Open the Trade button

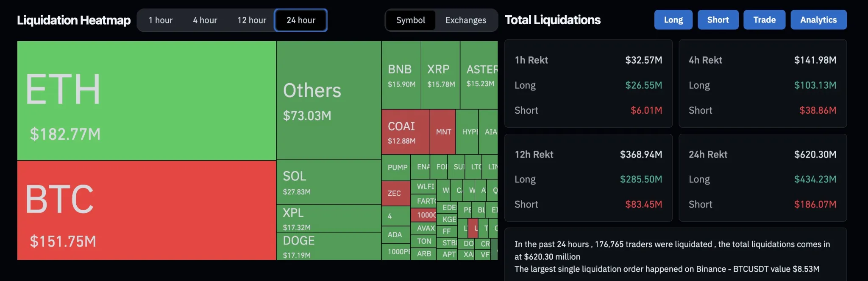click(764, 20)
